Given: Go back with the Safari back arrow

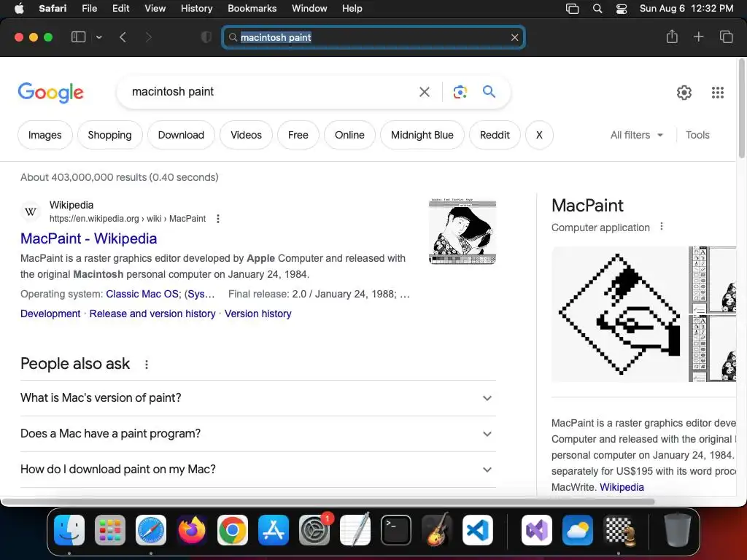Looking at the screenshot, I should pyautogui.click(x=123, y=37).
